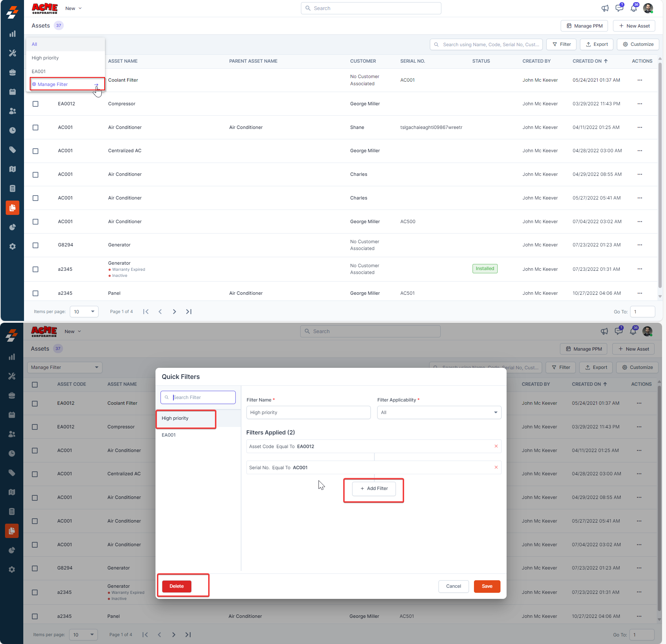
Task: Click the Go To page field, upper screenshot
Action: click(643, 312)
